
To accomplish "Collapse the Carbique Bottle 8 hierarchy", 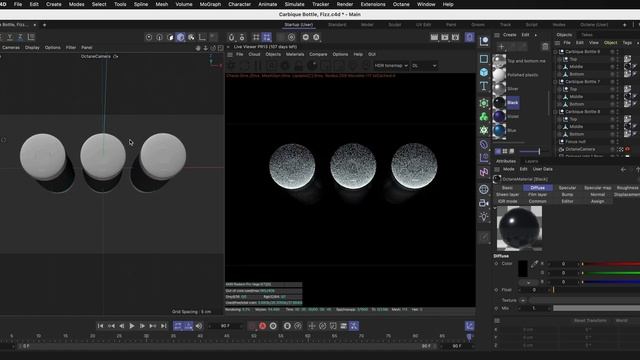I will tap(555, 111).
